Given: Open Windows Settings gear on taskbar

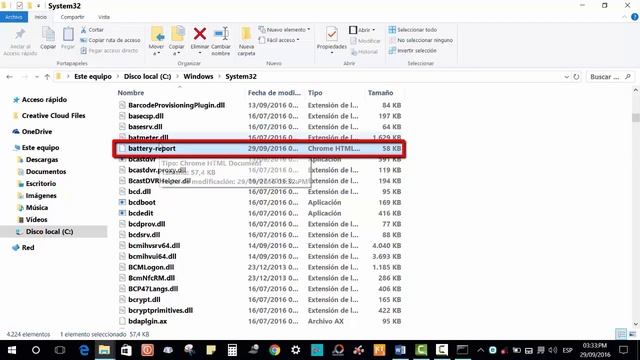Looking at the screenshot, I should click(296, 350).
